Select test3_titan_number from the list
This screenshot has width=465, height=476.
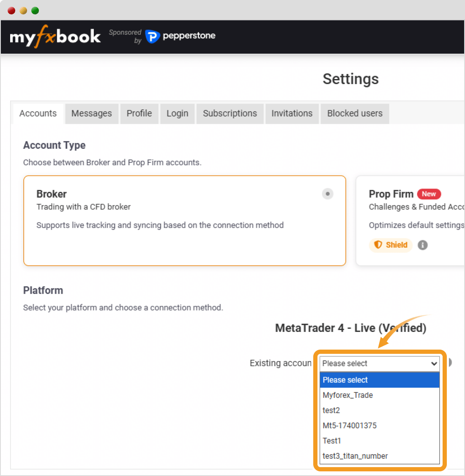click(x=380, y=456)
